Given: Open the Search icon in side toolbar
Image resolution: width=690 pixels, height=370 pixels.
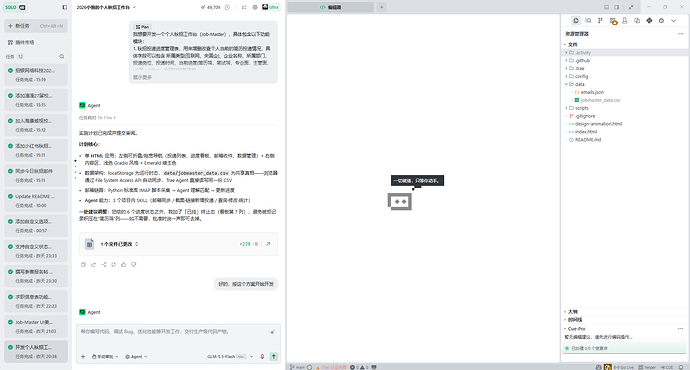Looking at the screenshot, I should [588, 21].
